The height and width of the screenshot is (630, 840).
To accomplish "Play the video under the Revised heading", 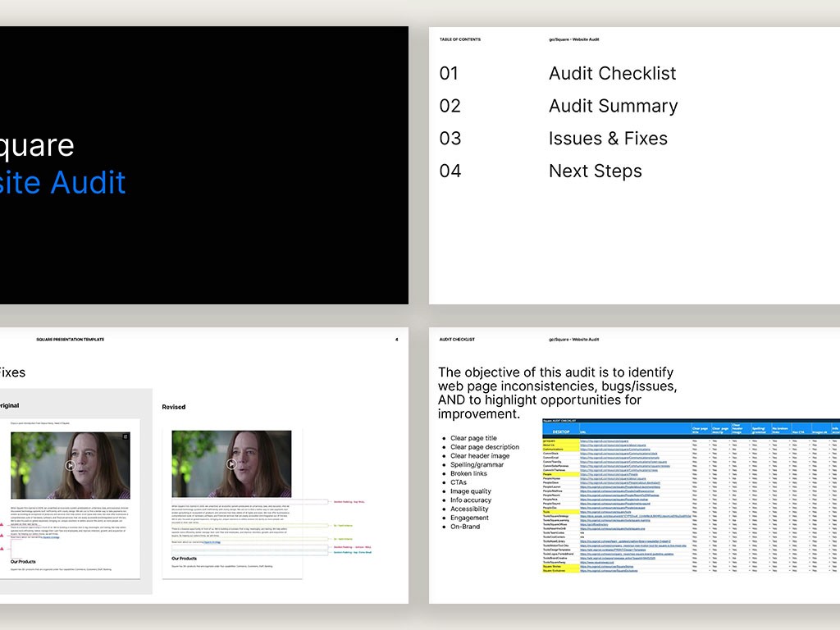I will pyautogui.click(x=231, y=464).
